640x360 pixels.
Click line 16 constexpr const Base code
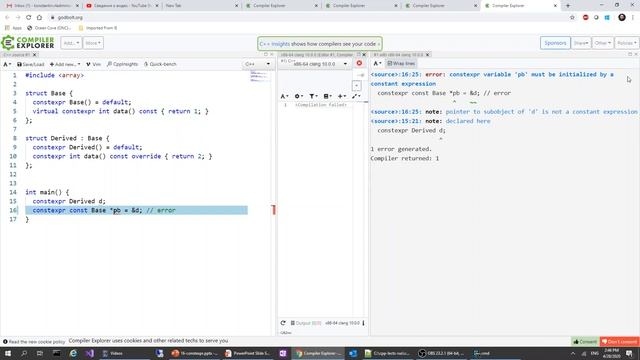tap(136, 210)
